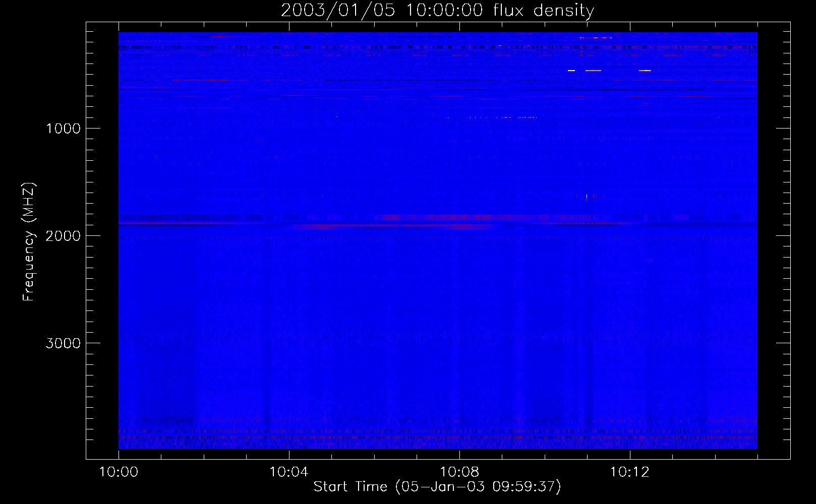Click the "Frequency (MHZ)" axis label
816x504 pixels.
pos(28,242)
